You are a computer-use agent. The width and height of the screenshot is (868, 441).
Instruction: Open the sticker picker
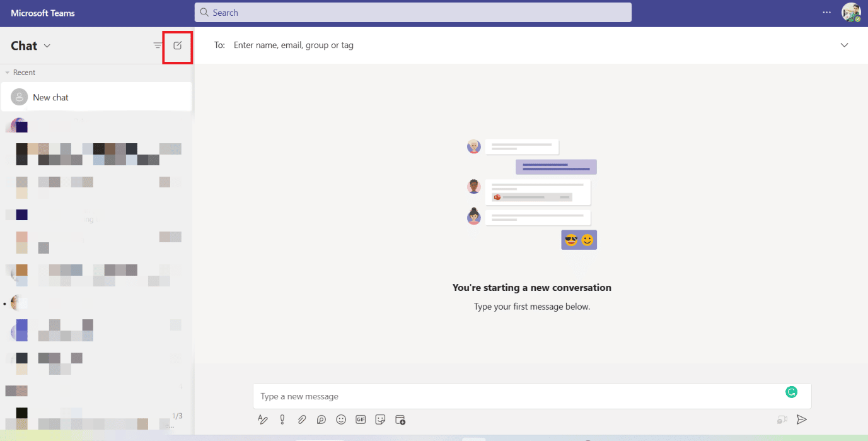click(x=380, y=419)
